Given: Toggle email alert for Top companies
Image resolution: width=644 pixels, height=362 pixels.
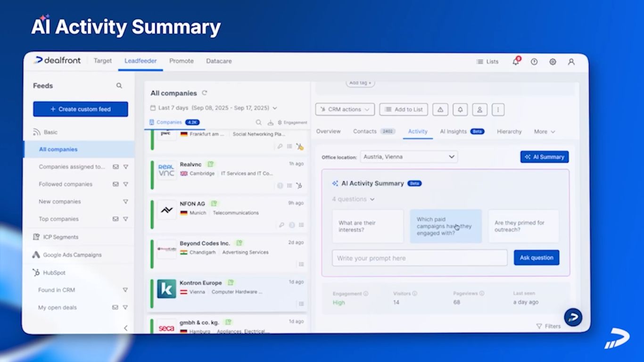Looking at the screenshot, I should 116,219.
